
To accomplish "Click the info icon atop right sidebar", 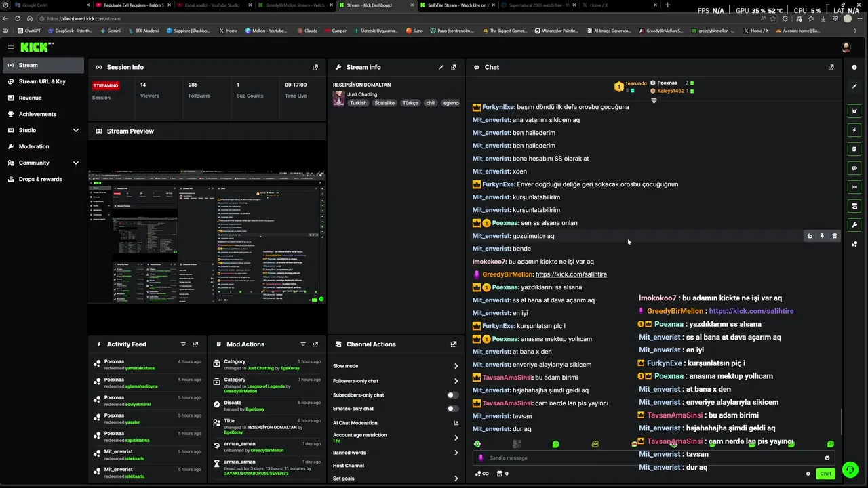I will [854, 67].
